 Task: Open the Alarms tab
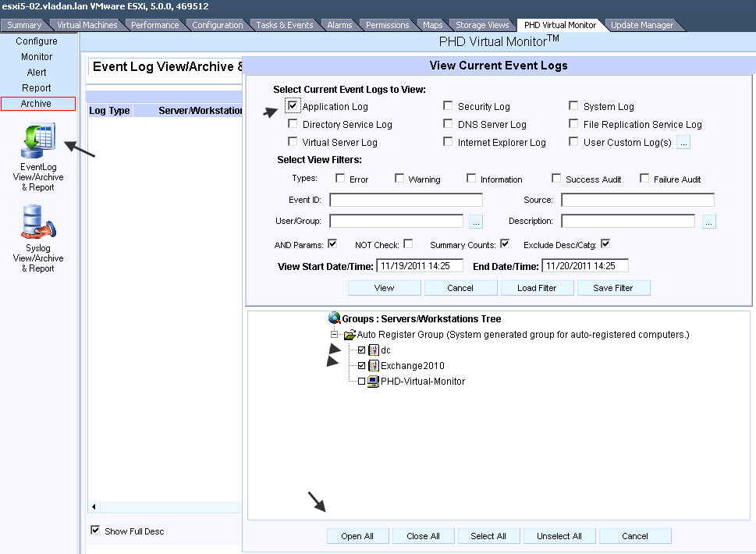[x=339, y=25]
